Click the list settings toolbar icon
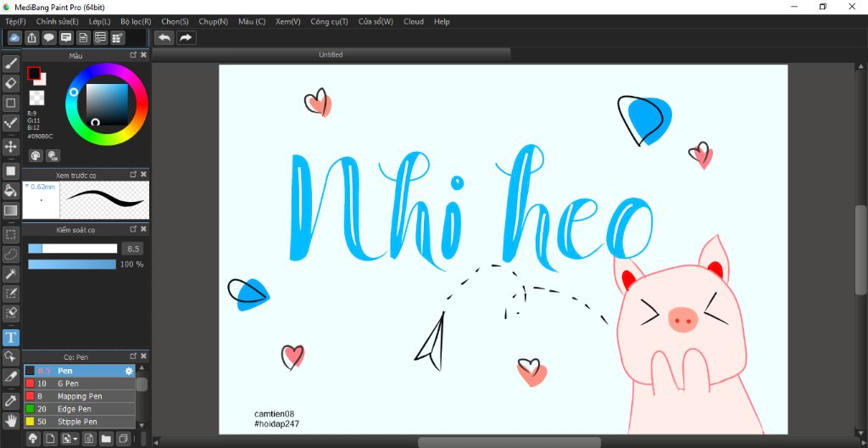Image resolution: width=868 pixels, height=448 pixels. click(x=100, y=37)
